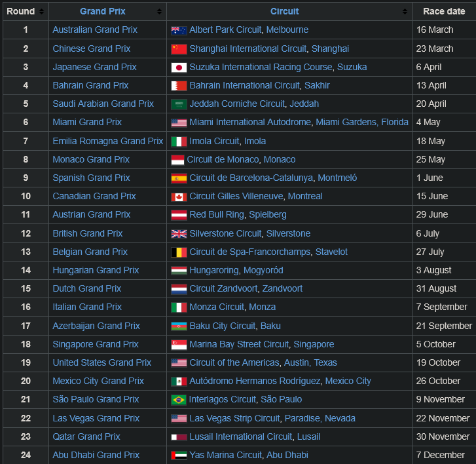Open United States Grand Prix link
The width and height of the screenshot is (476, 464).
tap(102, 363)
